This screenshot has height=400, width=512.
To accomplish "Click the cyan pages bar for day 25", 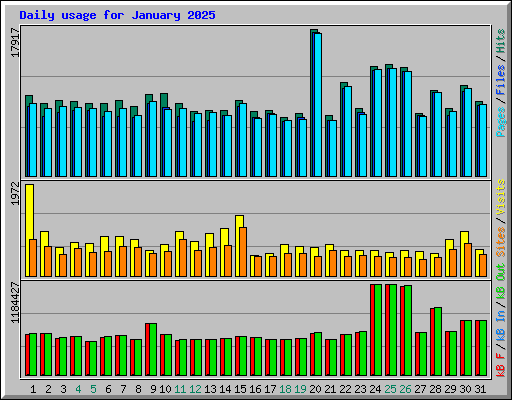I will [393, 122].
